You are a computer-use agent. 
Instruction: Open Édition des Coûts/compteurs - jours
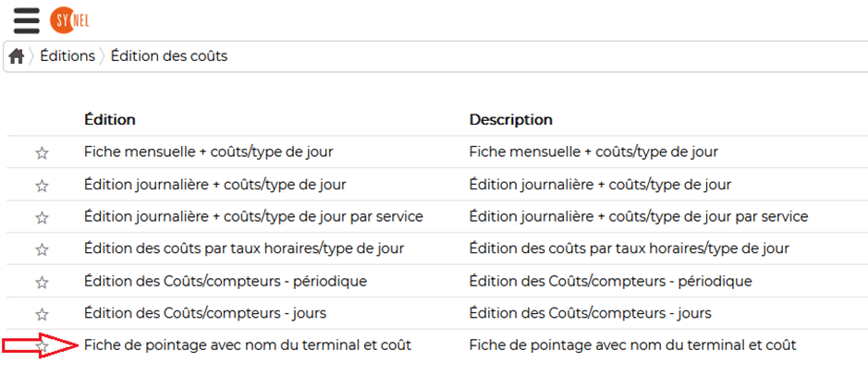(x=205, y=313)
